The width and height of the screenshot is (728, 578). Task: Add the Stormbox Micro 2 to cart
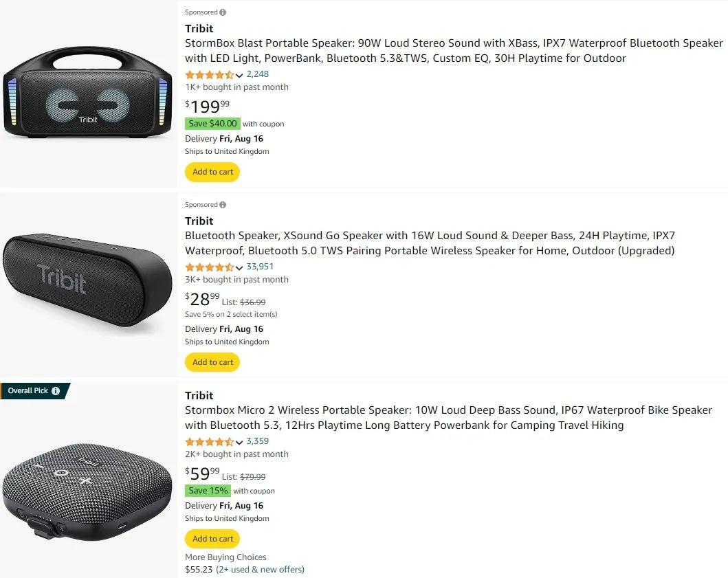pos(212,539)
